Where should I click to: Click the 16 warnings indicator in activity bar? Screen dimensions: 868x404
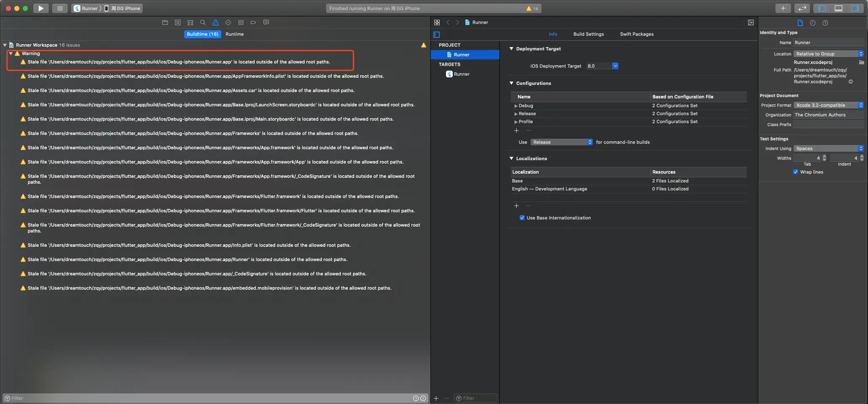click(532, 8)
